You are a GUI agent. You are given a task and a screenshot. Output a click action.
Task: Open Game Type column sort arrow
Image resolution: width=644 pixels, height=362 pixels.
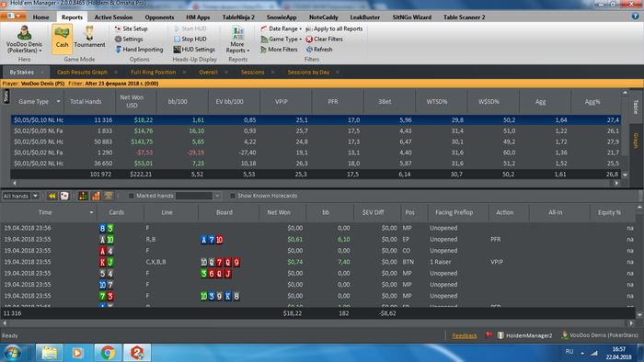point(58,101)
